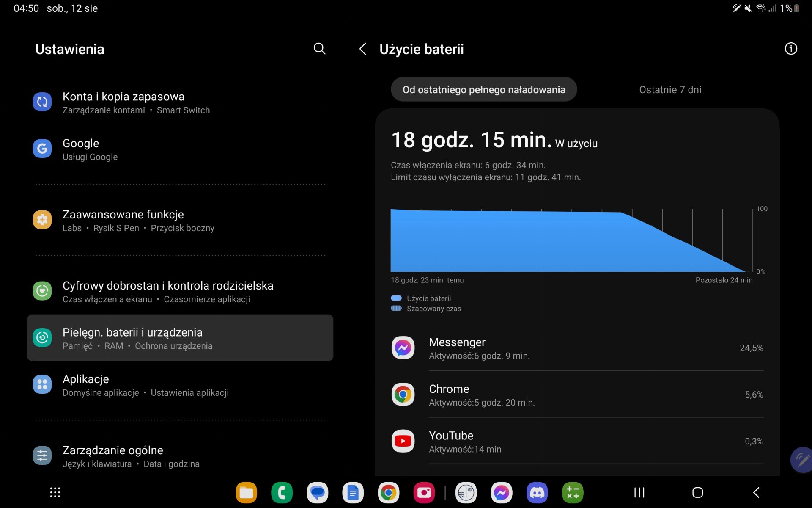
Task: Launch Google Docs from taskbar
Action: point(353,493)
